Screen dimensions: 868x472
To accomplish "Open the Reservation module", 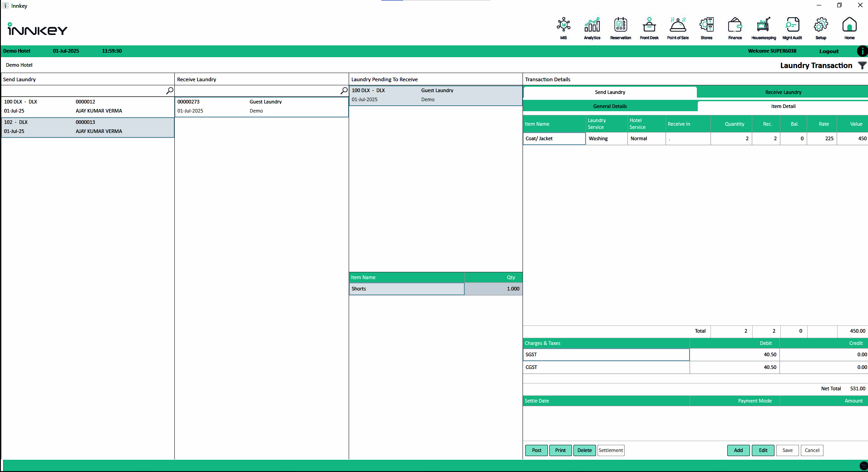I will pyautogui.click(x=621, y=28).
